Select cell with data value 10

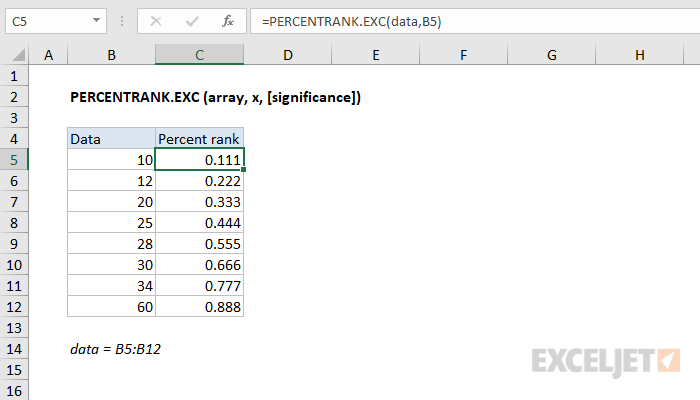pos(111,160)
